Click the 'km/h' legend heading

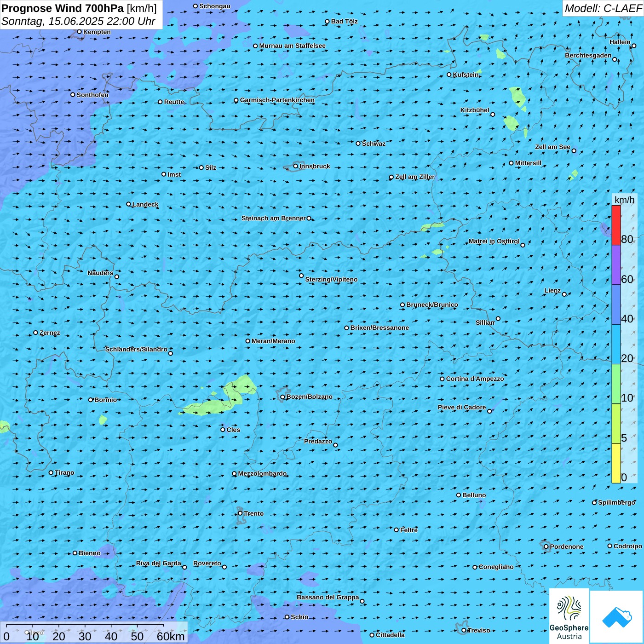624,200
